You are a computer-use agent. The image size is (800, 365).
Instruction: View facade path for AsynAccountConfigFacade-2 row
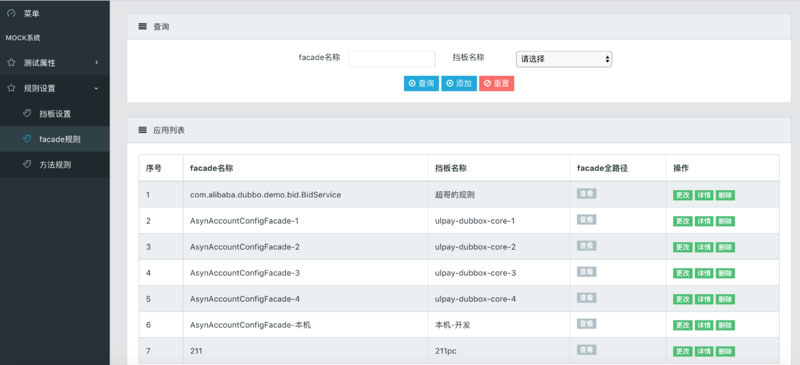[587, 246]
